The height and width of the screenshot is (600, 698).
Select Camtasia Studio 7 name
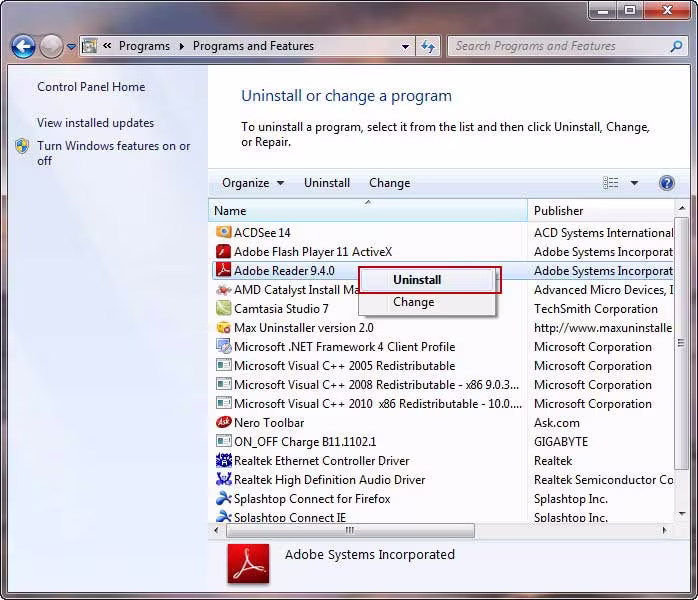281,309
